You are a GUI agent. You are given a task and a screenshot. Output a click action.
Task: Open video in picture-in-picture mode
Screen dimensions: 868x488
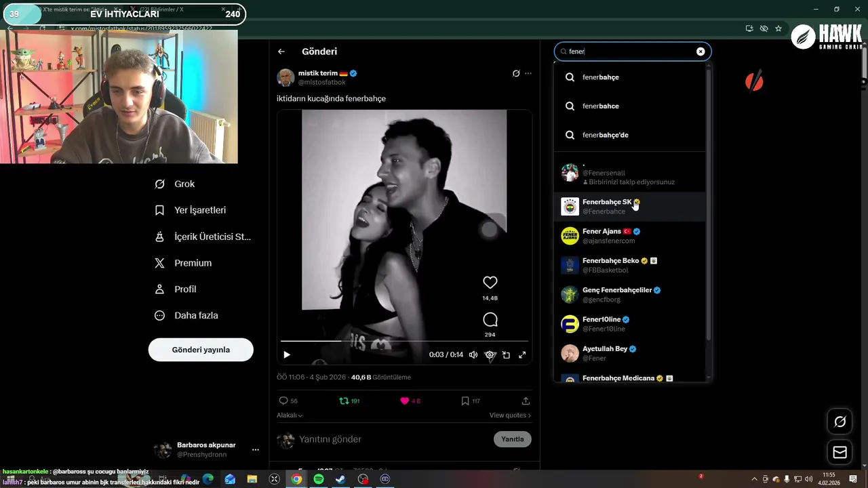[x=506, y=354]
